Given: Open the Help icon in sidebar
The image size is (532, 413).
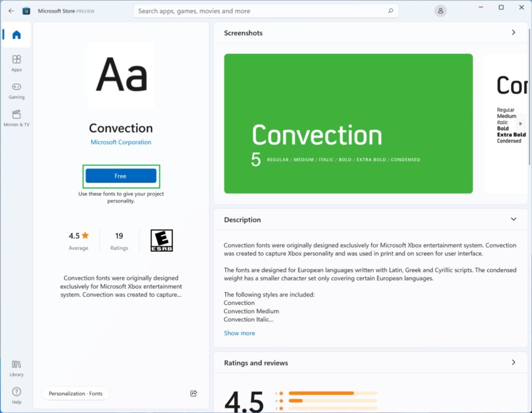Looking at the screenshot, I should [16, 396].
